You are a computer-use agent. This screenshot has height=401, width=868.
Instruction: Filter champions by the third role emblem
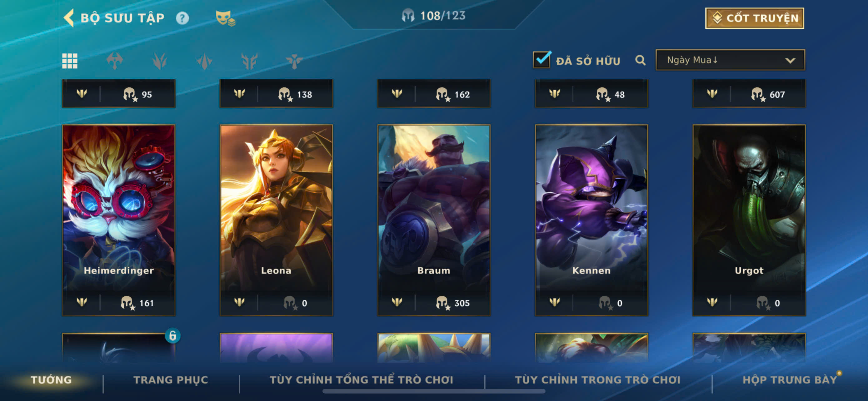point(204,61)
